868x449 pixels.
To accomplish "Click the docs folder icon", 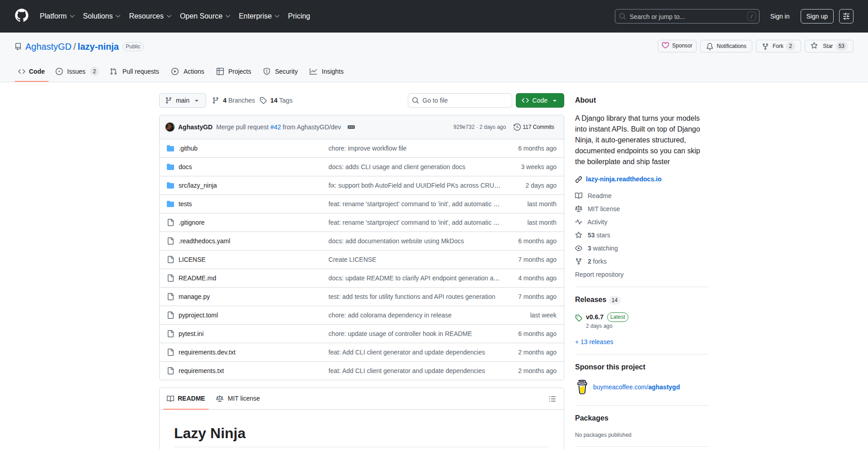I will [x=170, y=167].
